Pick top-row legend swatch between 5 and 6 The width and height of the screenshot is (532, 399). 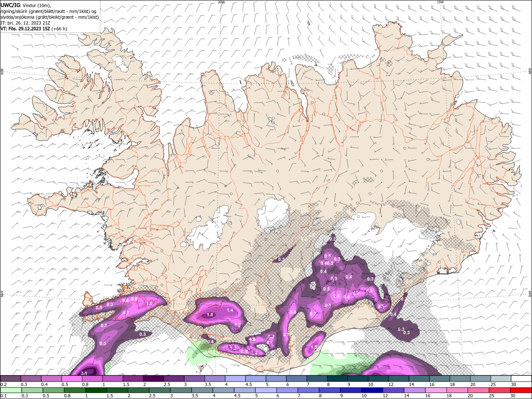coord(276,379)
